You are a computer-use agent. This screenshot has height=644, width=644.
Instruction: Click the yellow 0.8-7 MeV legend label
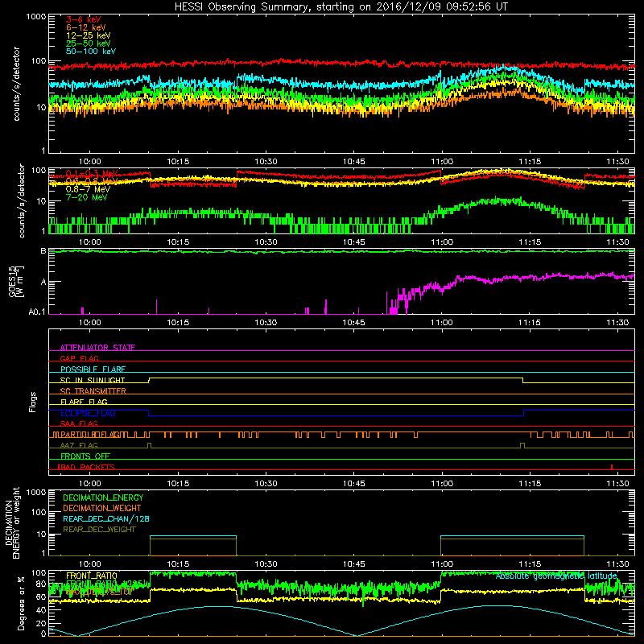coord(88,189)
